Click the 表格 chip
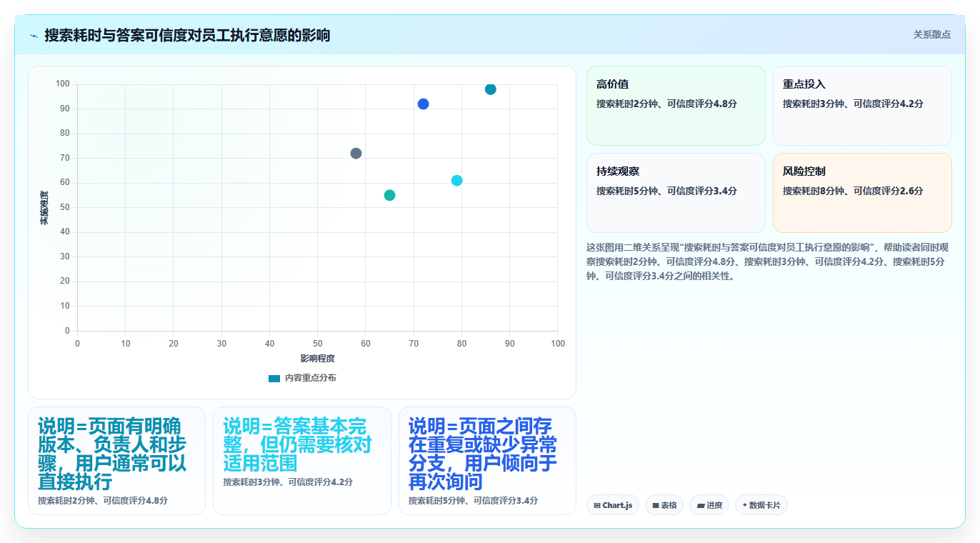 click(664, 505)
